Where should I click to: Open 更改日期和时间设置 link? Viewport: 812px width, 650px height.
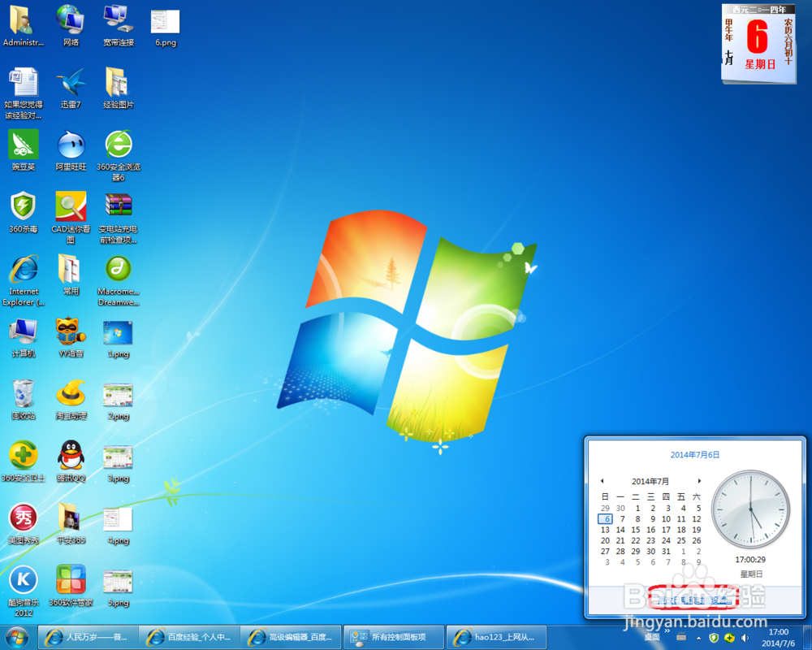click(x=695, y=600)
